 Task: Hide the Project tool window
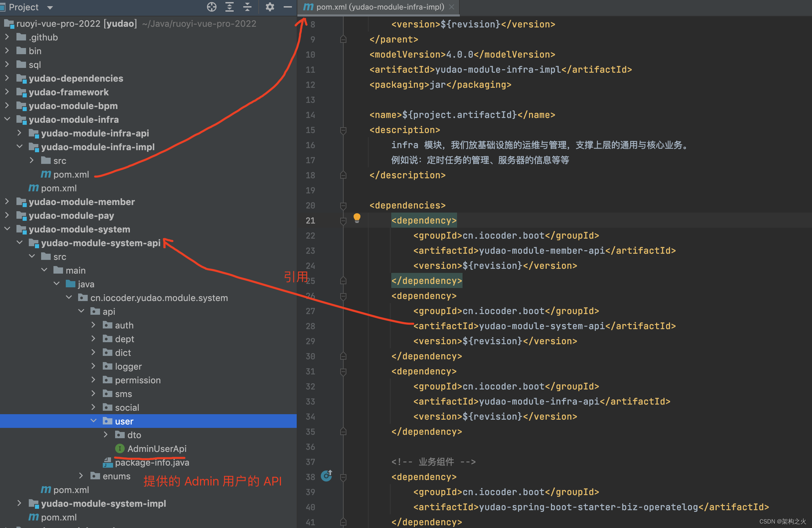point(288,7)
